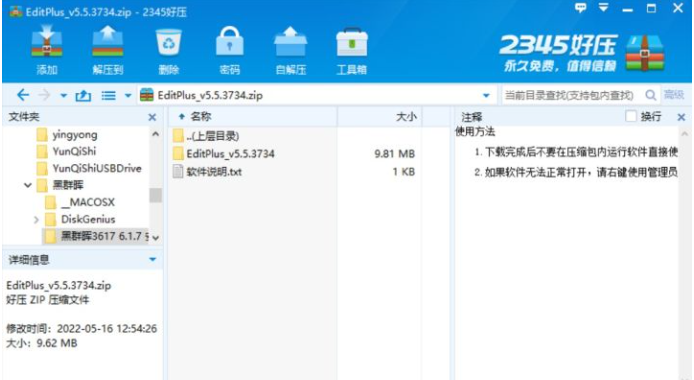Click the forward navigation arrow
The width and height of the screenshot is (694, 380).
44,95
